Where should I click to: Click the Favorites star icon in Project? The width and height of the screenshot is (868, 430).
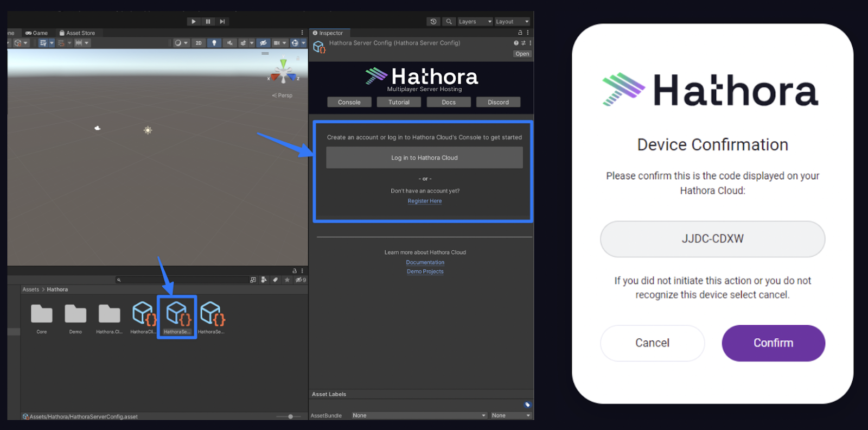pos(287,280)
